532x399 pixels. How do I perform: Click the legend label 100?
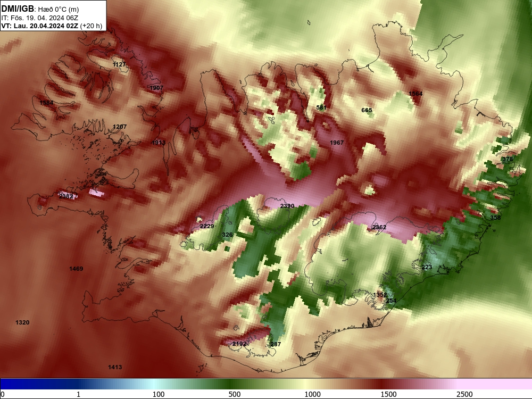point(159,394)
